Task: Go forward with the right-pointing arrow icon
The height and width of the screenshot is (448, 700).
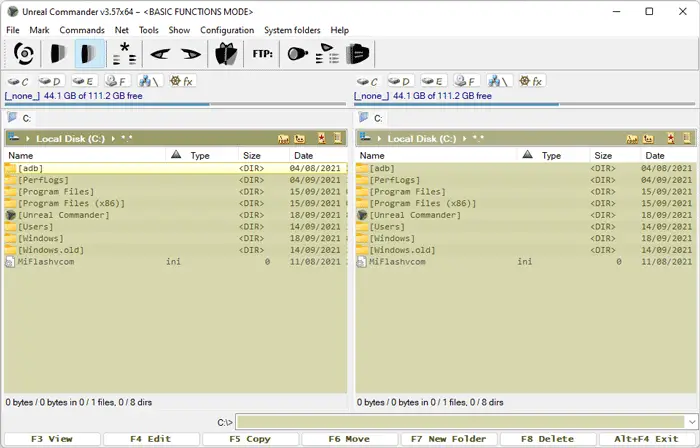Action: pyautogui.click(x=191, y=54)
